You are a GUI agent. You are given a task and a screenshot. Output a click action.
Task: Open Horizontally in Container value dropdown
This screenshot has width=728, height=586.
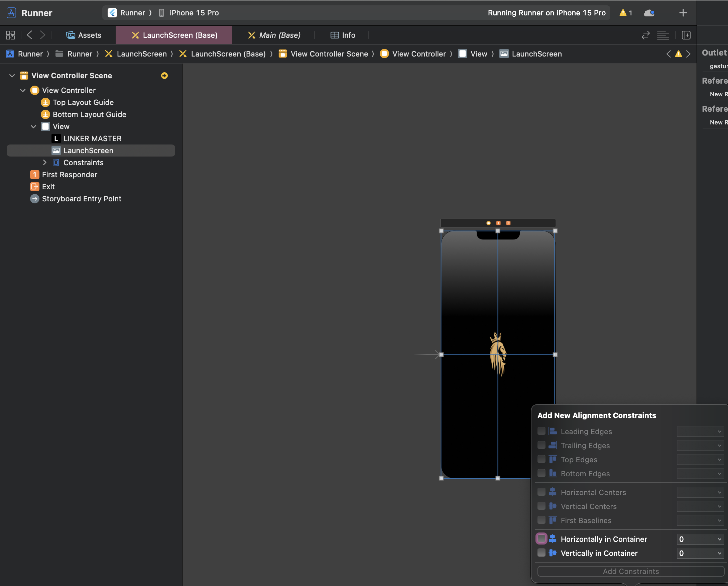[x=719, y=539]
